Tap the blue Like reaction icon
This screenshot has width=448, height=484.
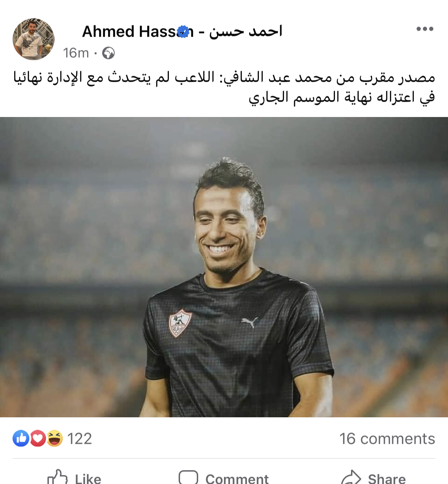click(x=21, y=438)
